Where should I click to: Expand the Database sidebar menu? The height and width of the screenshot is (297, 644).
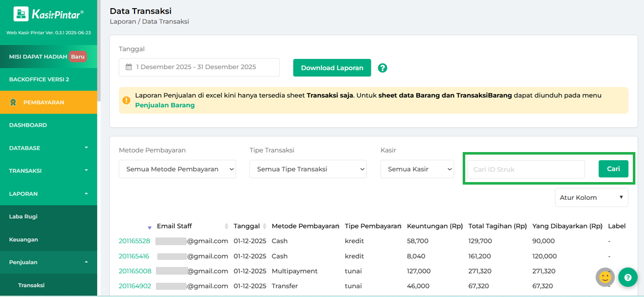tap(48, 148)
